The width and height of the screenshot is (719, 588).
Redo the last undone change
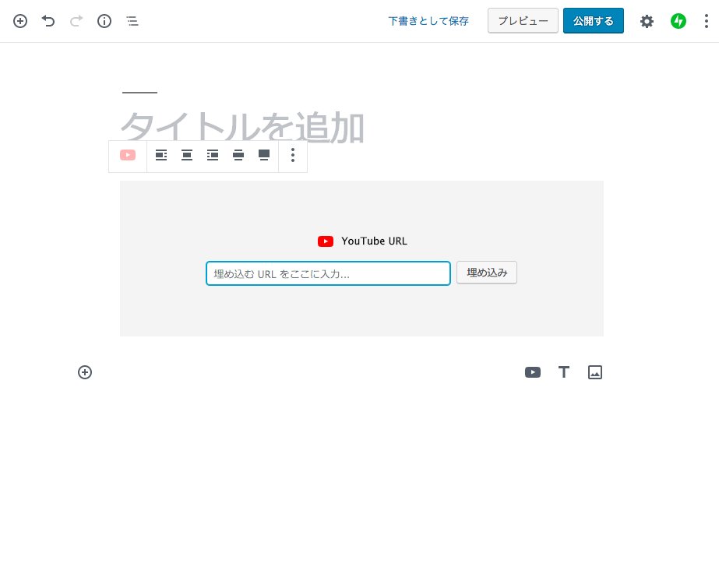pos(76,21)
